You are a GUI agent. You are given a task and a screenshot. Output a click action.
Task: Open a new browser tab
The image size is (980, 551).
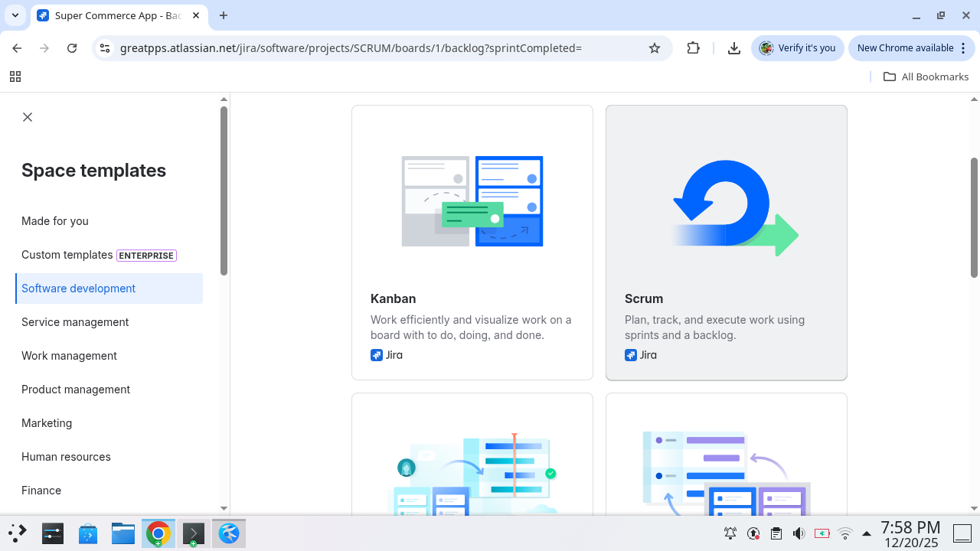(x=224, y=15)
